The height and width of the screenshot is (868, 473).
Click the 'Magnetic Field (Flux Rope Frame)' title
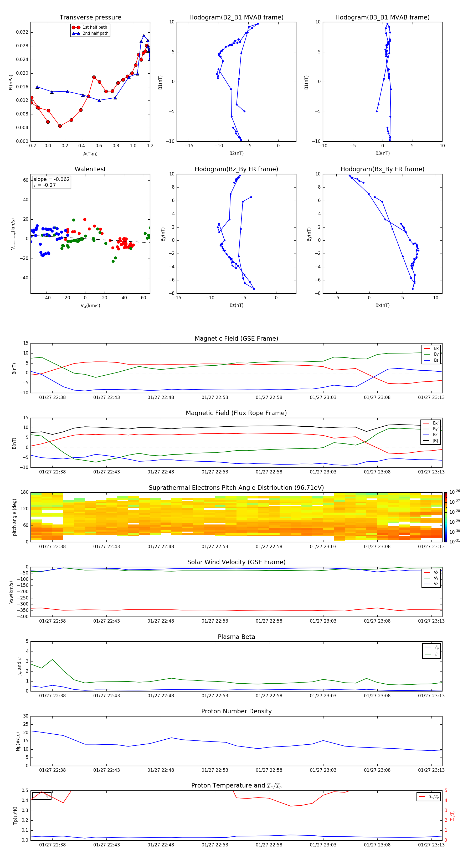click(x=236, y=413)
